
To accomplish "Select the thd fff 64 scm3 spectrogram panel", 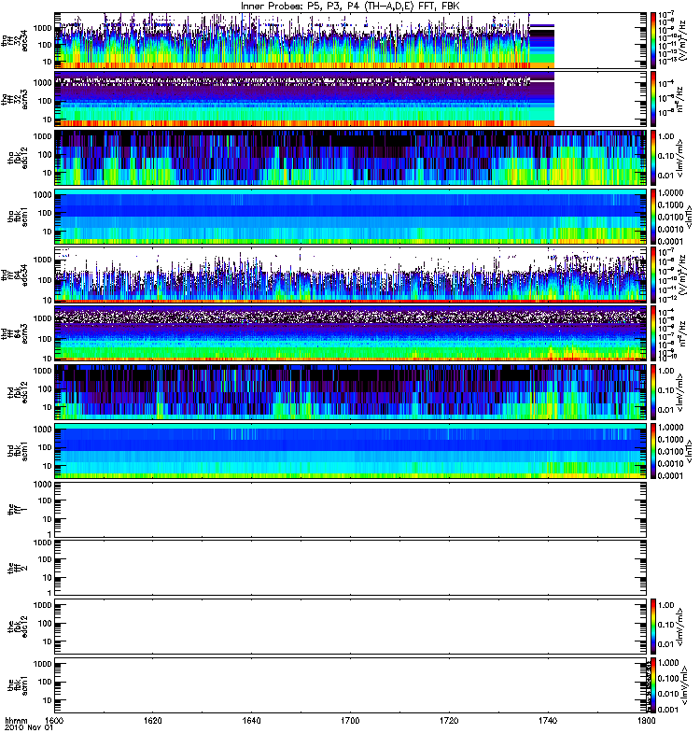I will click(x=351, y=333).
